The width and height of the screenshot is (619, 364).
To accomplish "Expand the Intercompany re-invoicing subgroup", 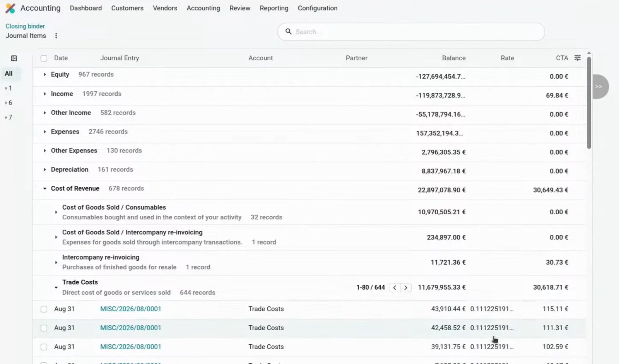I will (56, 262).
